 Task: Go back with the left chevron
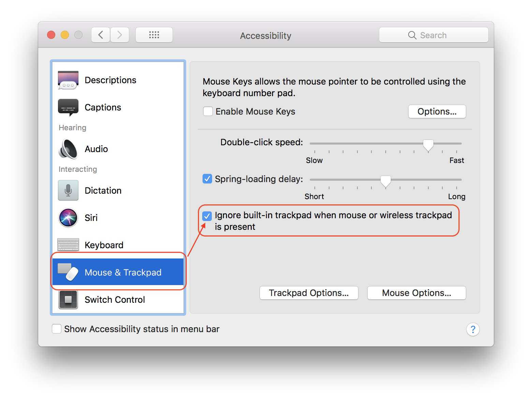[101, 35]
